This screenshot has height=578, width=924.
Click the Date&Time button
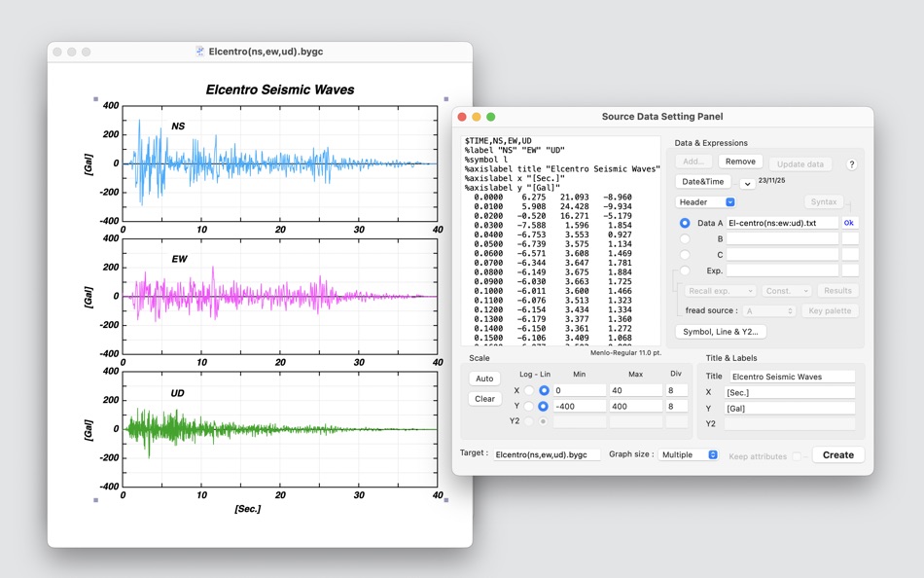[x=702, y=182]
